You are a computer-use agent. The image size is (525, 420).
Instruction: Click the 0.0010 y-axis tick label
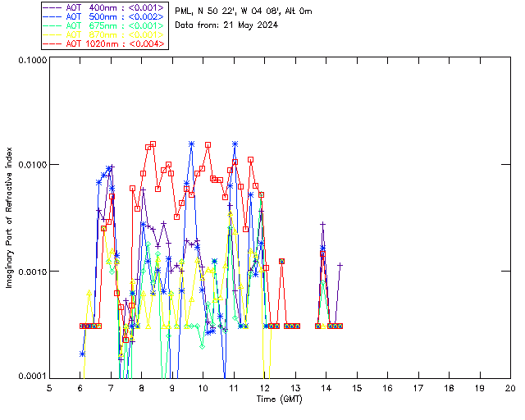(32, 272)
